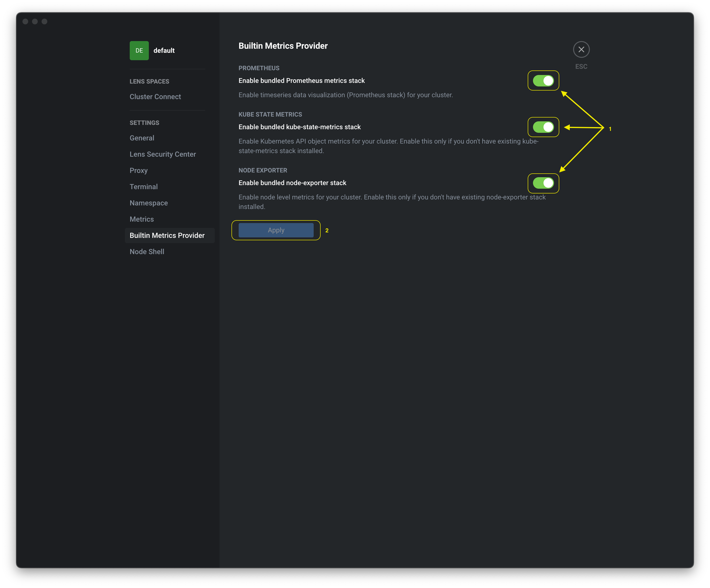
Task: Open Terminal settings page
Action: point(143,187)
